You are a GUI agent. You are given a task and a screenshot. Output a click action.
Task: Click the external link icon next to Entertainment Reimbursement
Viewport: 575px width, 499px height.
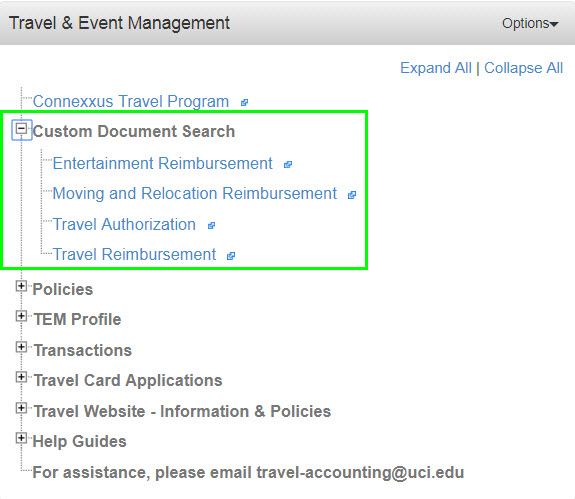(x=288, y=165)
